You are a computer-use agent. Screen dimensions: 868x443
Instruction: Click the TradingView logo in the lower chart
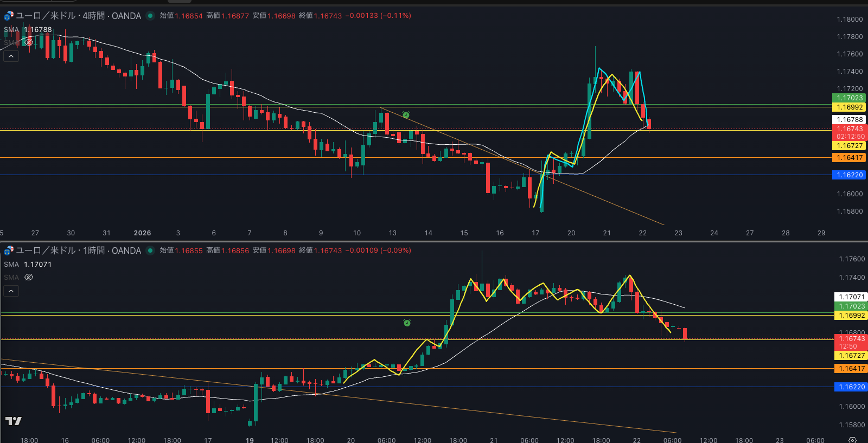pyautogui.click(x=14, y=421)
